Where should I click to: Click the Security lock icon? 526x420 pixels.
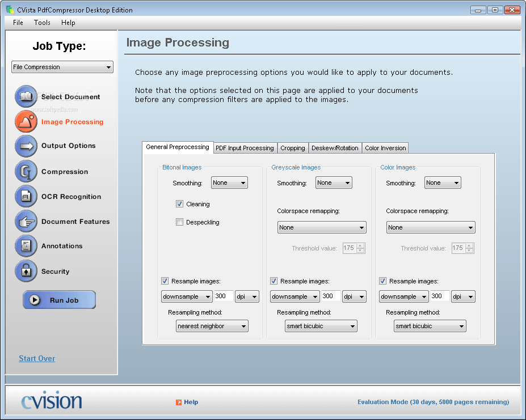click(26, 271)
